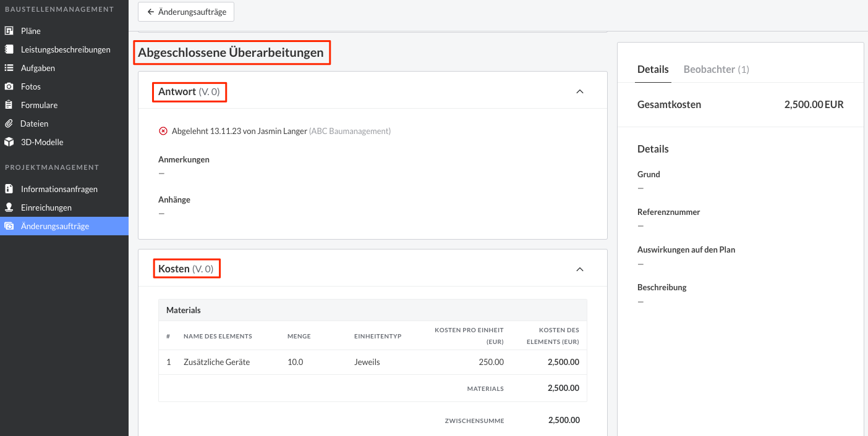Click the Anhänge label
Screen dimensions: 868x436
[174, 199]
